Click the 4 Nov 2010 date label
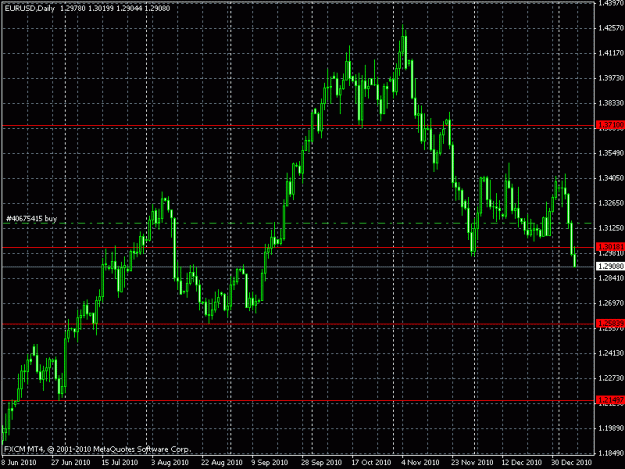Screen dimensions: 625x469 [x=420, y=463]
